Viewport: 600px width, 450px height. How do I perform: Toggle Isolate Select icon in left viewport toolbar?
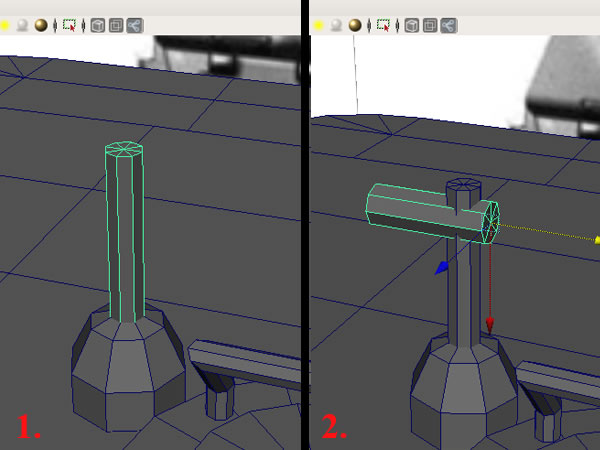(x=69, y=25)
